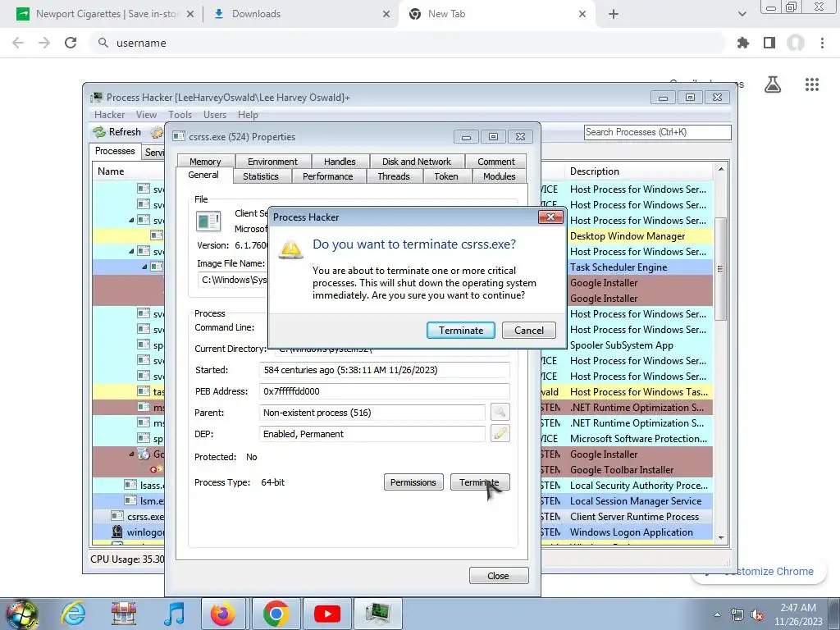
Task: Click the scroll-down arrow of process list
Action: tap(720, 537)
